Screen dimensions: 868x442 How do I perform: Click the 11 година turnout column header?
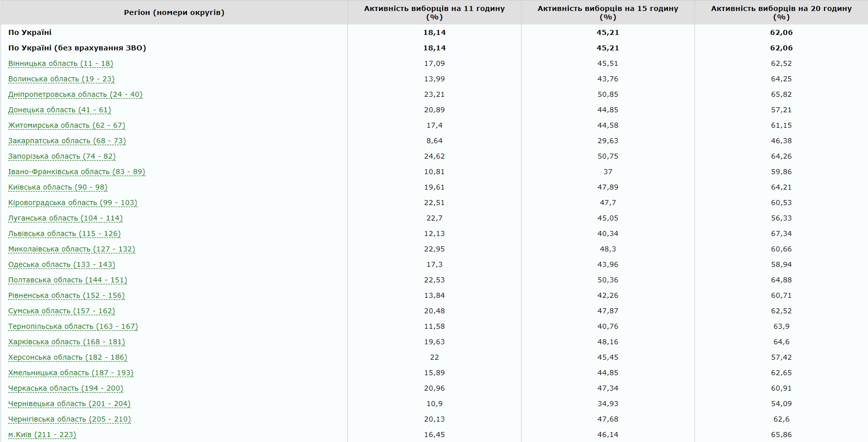[x=434, y=12]
